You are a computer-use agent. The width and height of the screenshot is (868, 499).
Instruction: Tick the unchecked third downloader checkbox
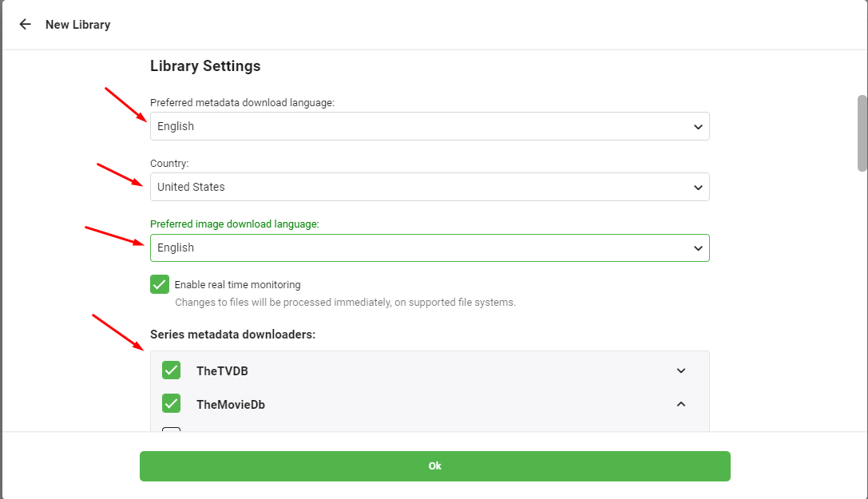pyautogui.click(x=171, y=432)
